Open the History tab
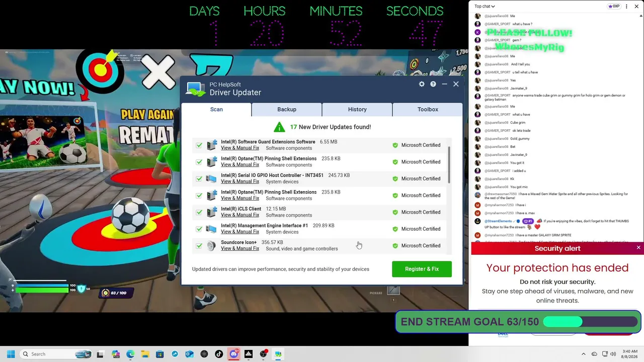Viewport: 644px width, 362px height. 357,109
